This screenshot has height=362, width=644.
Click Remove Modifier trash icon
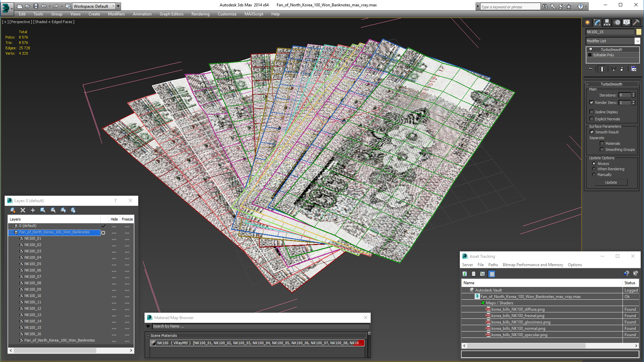pyautogui.click(x=622, y=69)
